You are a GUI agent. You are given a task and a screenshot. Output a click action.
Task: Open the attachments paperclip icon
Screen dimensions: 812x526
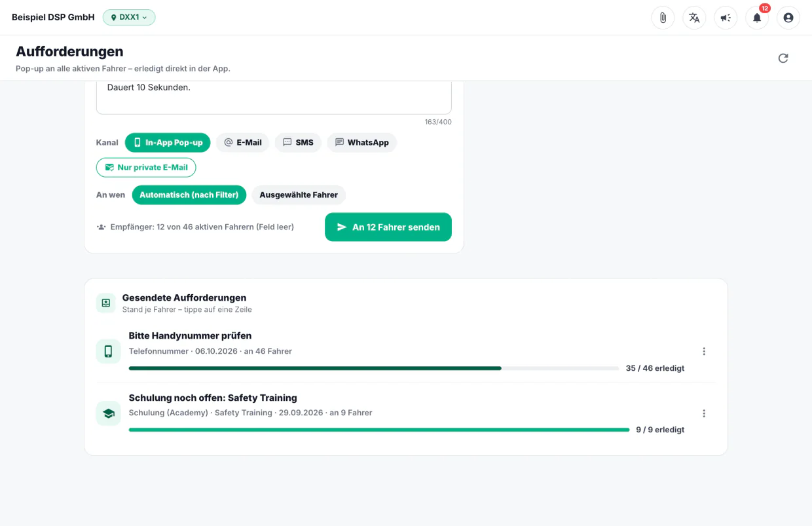[x=663, y=18]
